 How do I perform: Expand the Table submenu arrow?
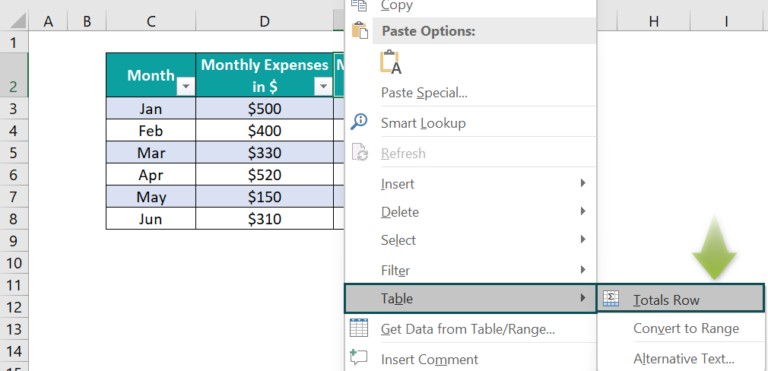[x=583, y=298]
